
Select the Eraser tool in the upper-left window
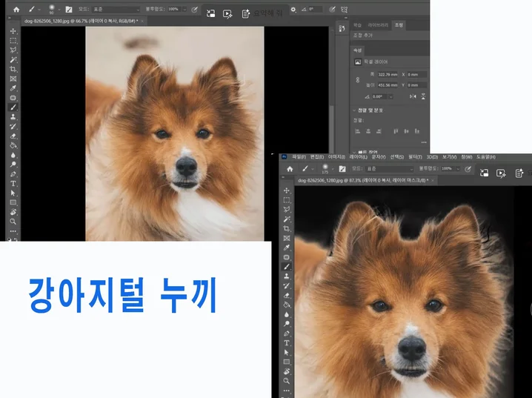click(13, 136)
